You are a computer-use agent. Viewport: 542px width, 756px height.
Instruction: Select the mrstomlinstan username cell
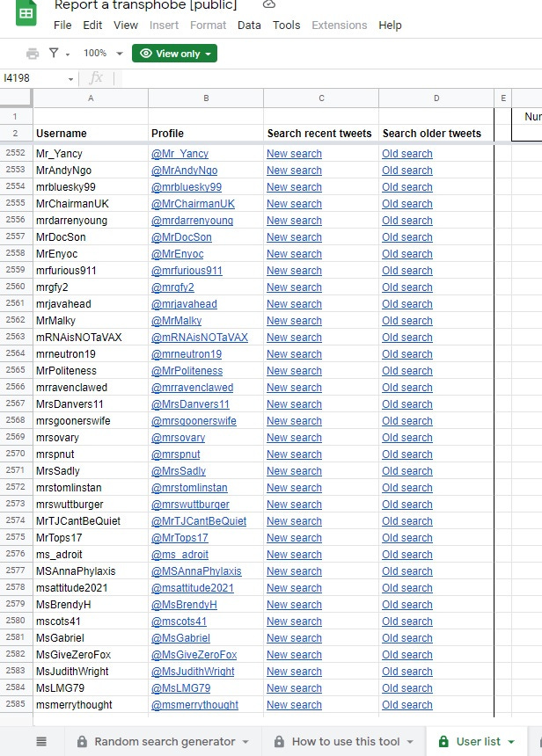[91, 488]
